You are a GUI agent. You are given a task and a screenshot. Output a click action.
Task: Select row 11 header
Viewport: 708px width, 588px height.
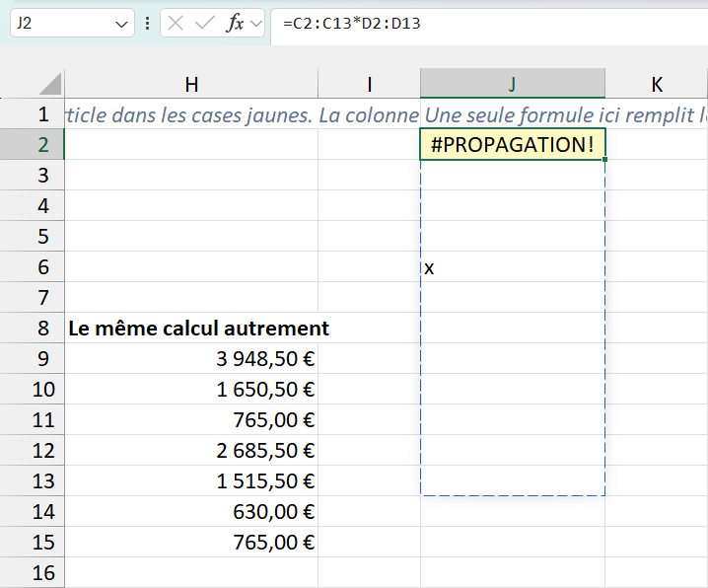[x=33, y=419]
